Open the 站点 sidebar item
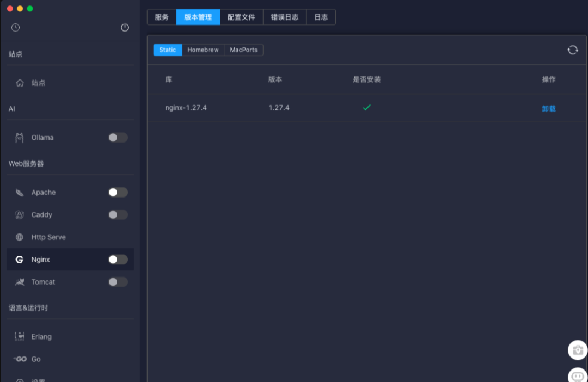The image size is (588, 382). pos(70,83)
